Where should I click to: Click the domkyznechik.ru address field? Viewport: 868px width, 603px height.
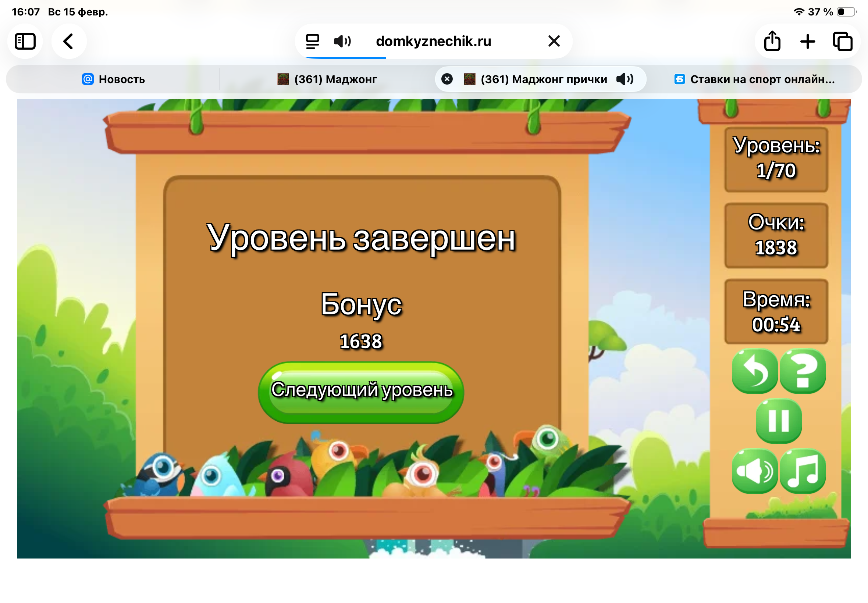[x=433, y=41]
